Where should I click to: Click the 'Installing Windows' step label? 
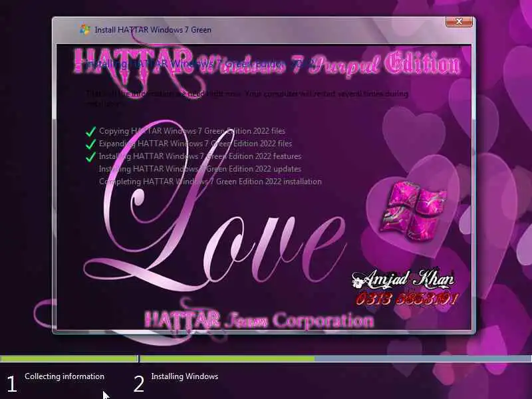pyautogui.click(x=185, y=376)
